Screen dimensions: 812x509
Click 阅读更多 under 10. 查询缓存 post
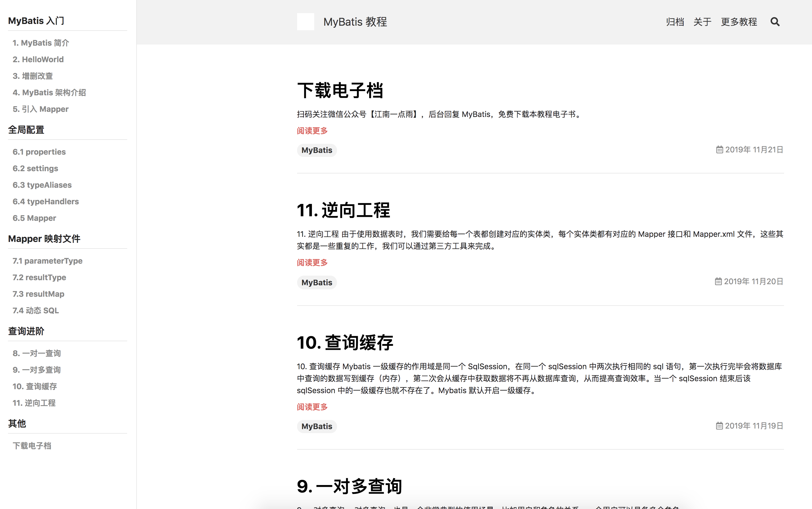coord(312,407)
